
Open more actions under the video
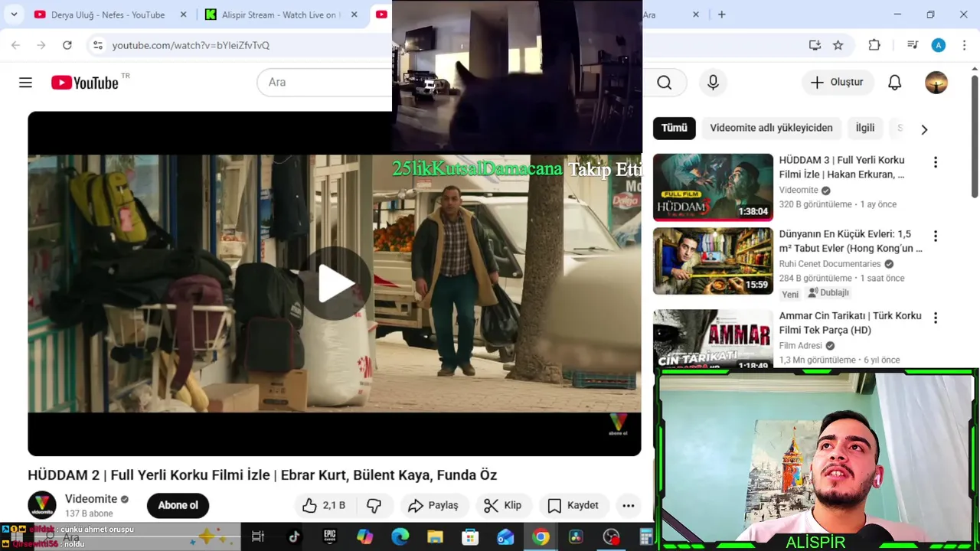coord(628,505)
